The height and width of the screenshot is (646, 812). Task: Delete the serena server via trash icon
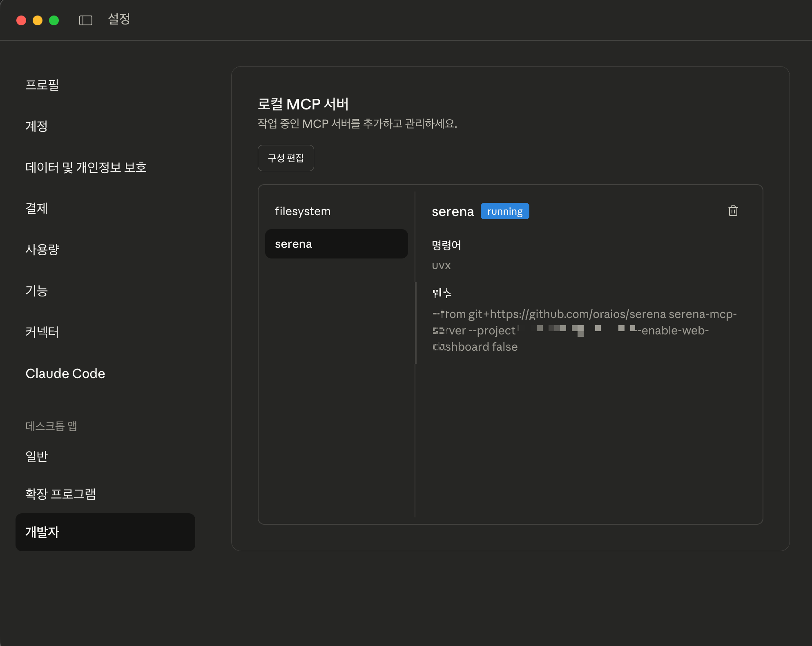(x=733, y=211)
